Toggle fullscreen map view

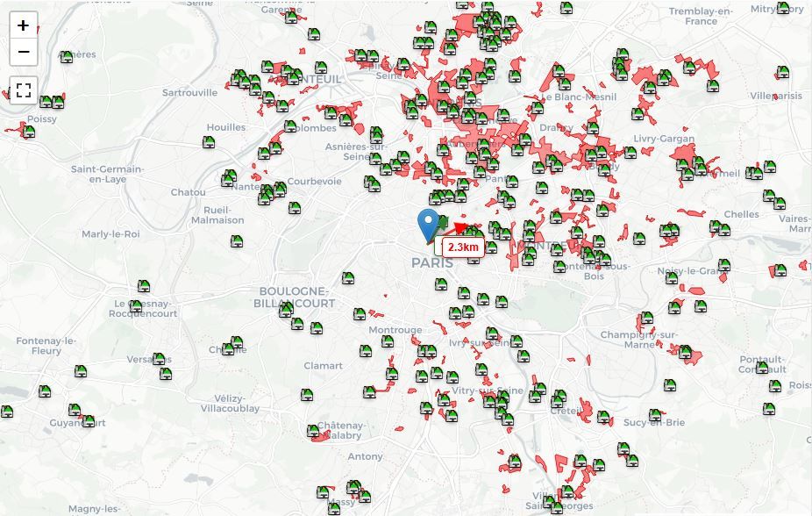pos(24,90)
